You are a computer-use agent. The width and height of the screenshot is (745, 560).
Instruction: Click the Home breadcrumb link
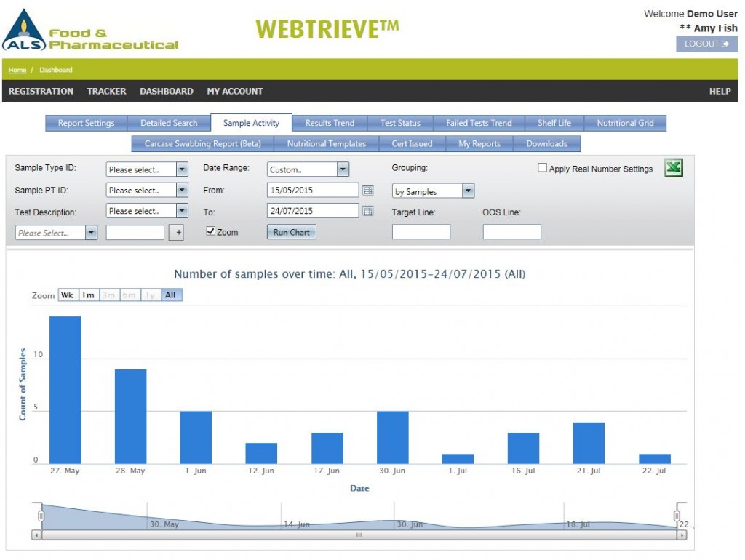(x=16, y=70)
